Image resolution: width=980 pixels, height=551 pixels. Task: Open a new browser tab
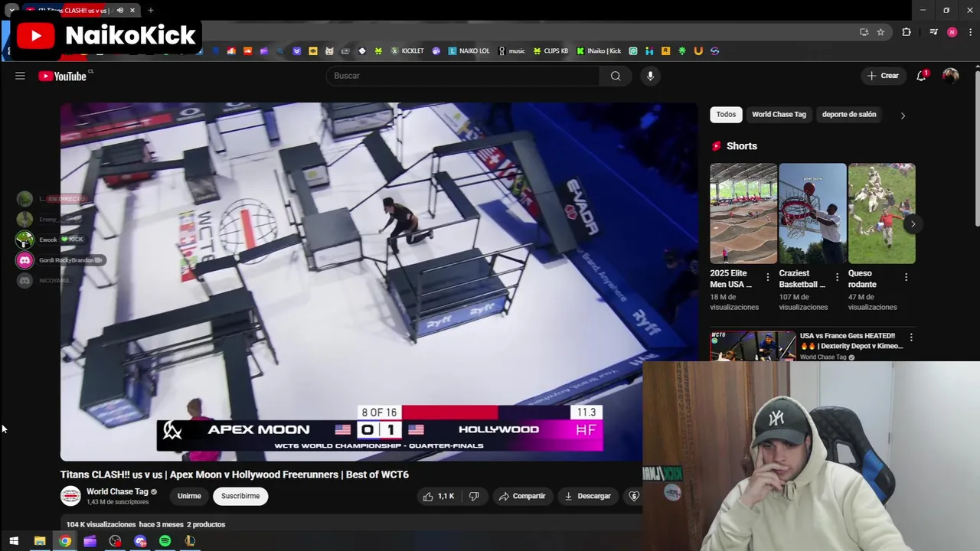tap(151, 10)
